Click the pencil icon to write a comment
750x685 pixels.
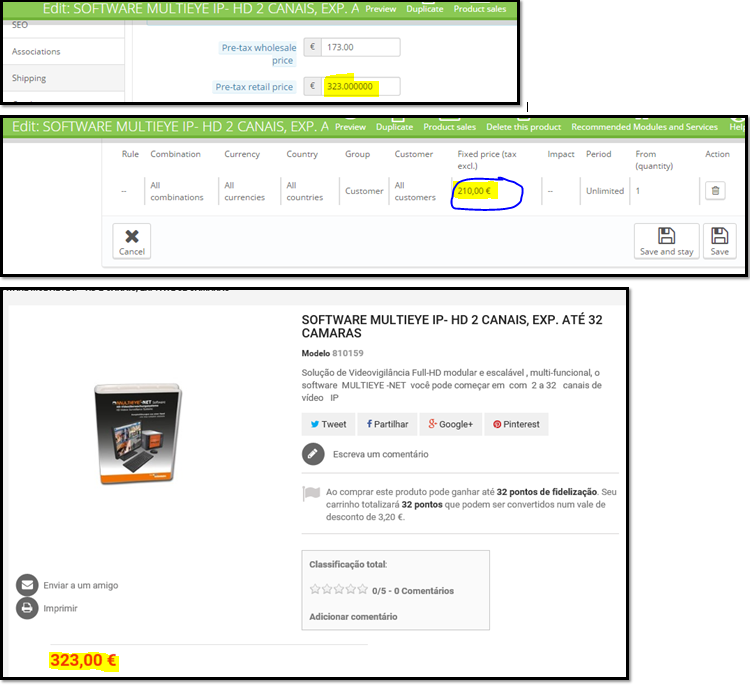point(313,454)
